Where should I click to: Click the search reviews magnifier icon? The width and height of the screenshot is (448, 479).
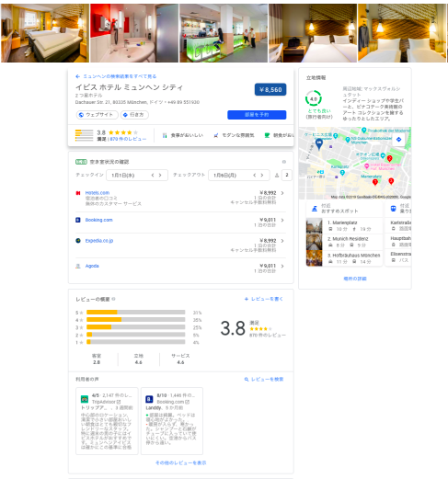click(247, 380)
